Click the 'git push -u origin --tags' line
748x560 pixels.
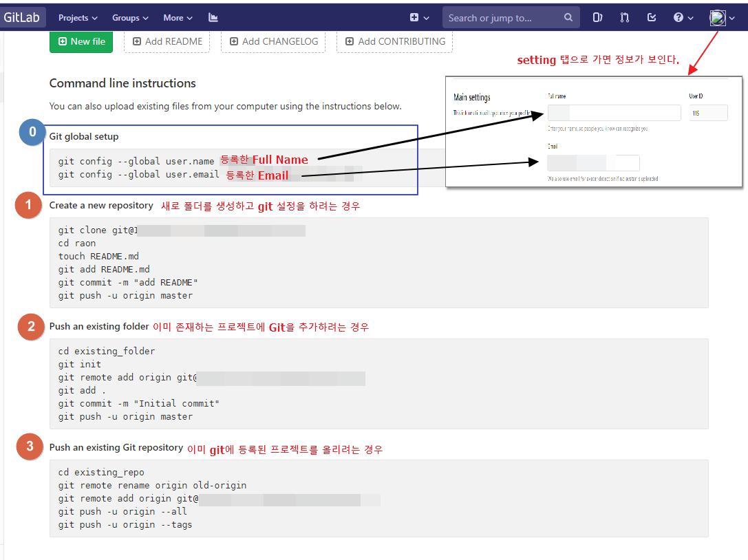pos(125,525)
